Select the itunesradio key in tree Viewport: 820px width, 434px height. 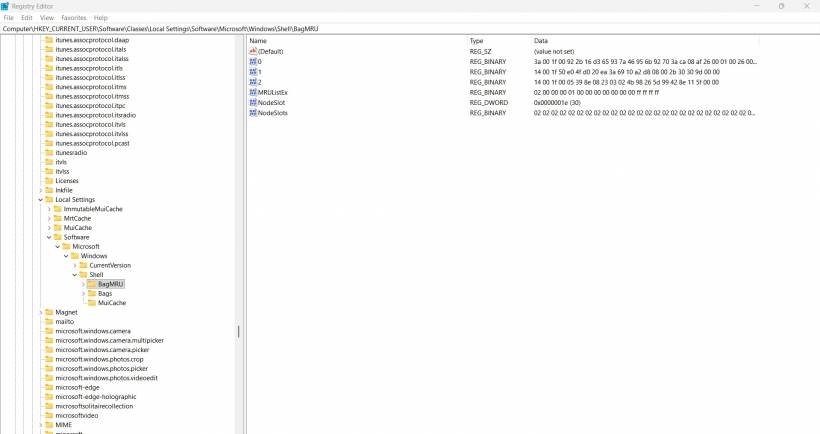[x=75, y=153]
